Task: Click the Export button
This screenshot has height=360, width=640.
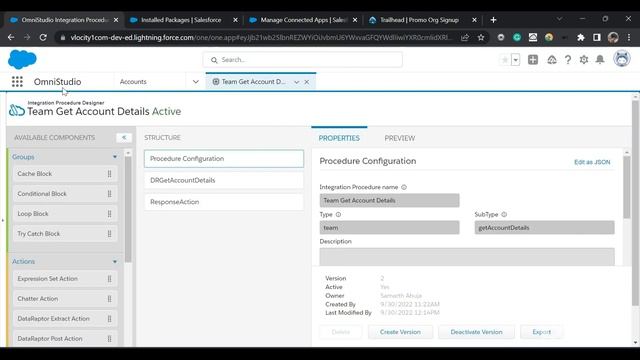Action: pyautogui.click(x=542, y=332)
